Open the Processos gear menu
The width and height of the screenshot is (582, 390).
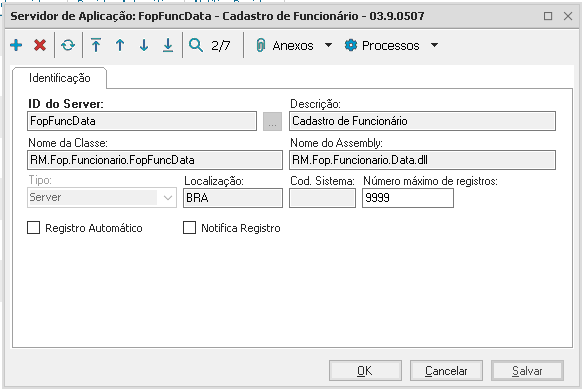tap(382, 45)
